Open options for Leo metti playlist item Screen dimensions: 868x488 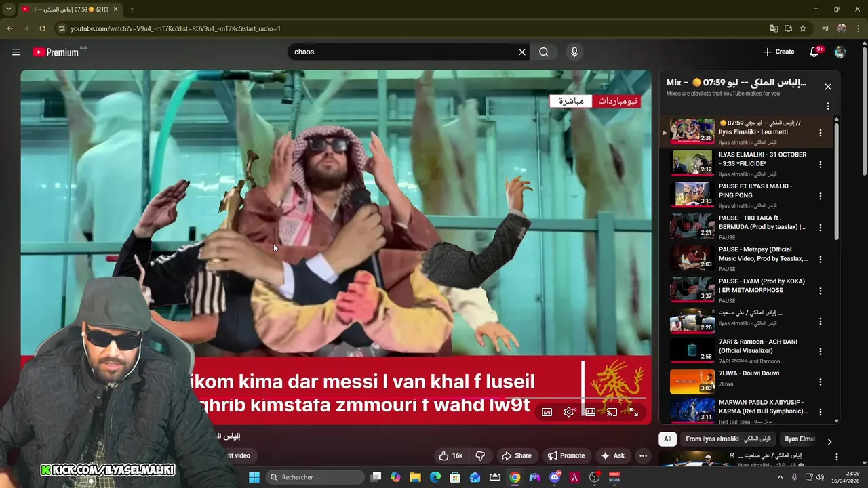coord(821,133)
